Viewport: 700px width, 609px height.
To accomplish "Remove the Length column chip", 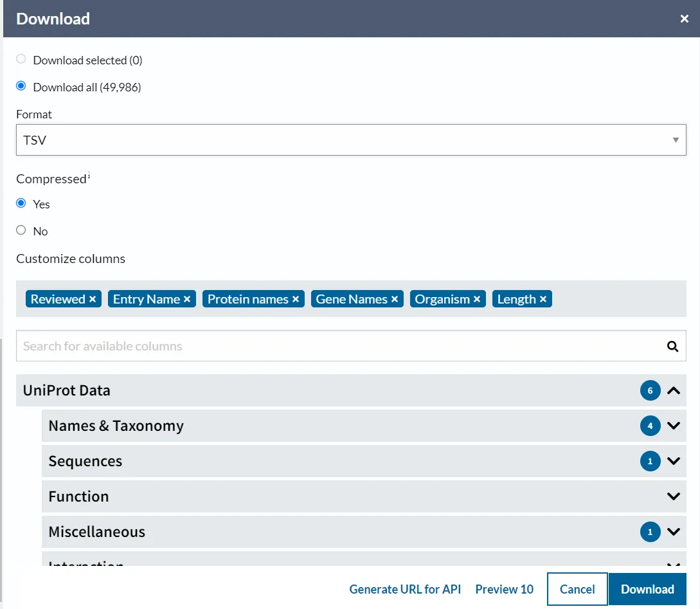I will coord(543,300).
